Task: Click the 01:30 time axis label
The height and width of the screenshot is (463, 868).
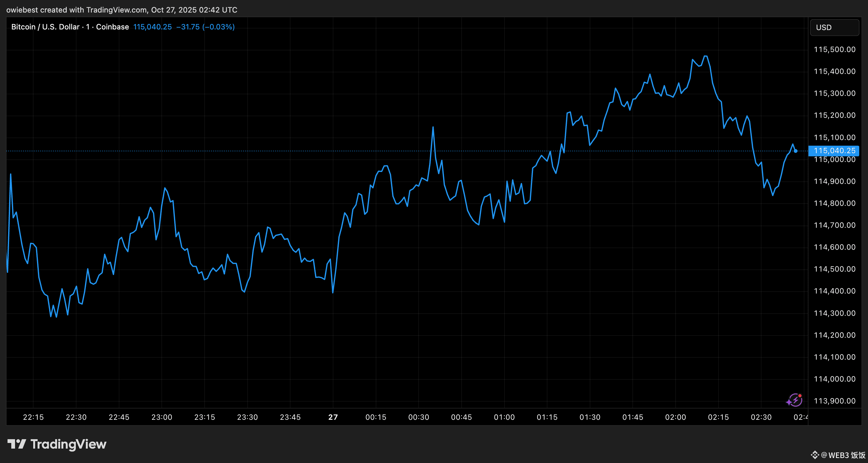Action: (590, 417)
